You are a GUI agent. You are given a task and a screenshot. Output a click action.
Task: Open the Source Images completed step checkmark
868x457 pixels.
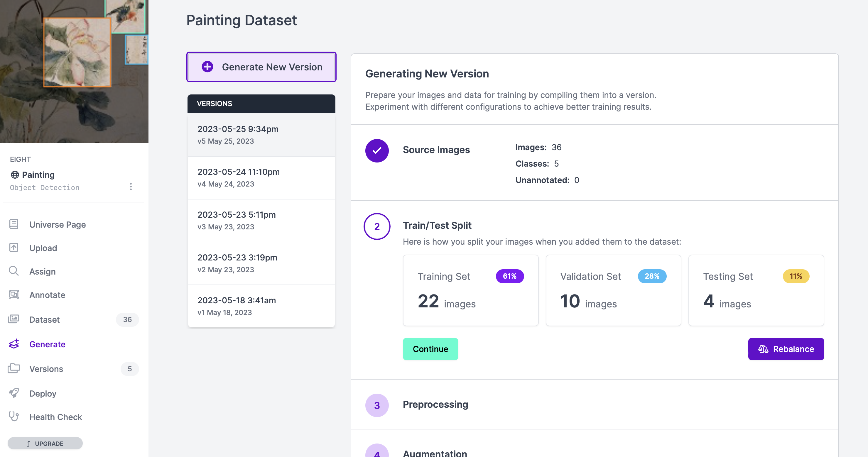pyautogui.click(x=377, y=150)
